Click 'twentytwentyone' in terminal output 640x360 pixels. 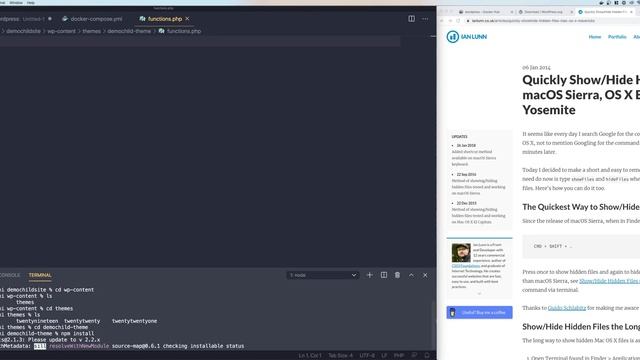[134, 321]
